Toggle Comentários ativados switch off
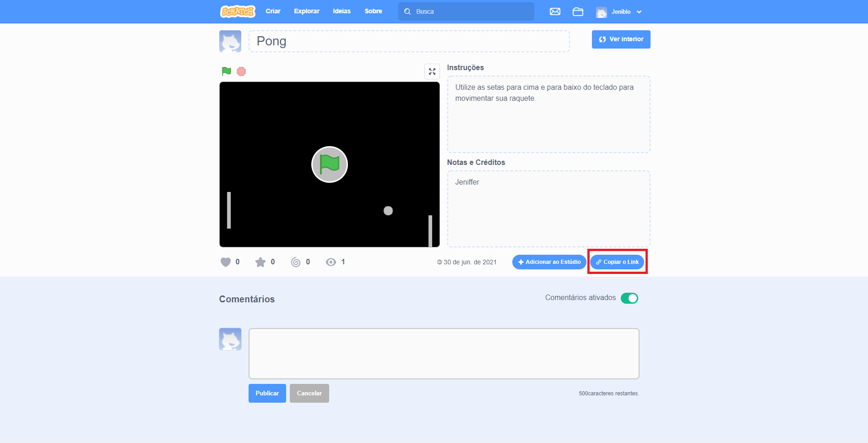This screenshot has height=443, width=868. coord(629,298)
